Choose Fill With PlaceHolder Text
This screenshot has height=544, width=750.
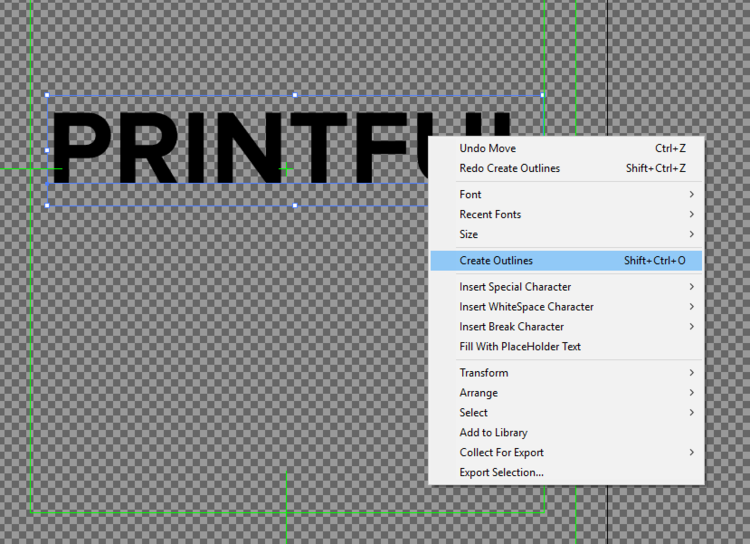coord(566,346)
